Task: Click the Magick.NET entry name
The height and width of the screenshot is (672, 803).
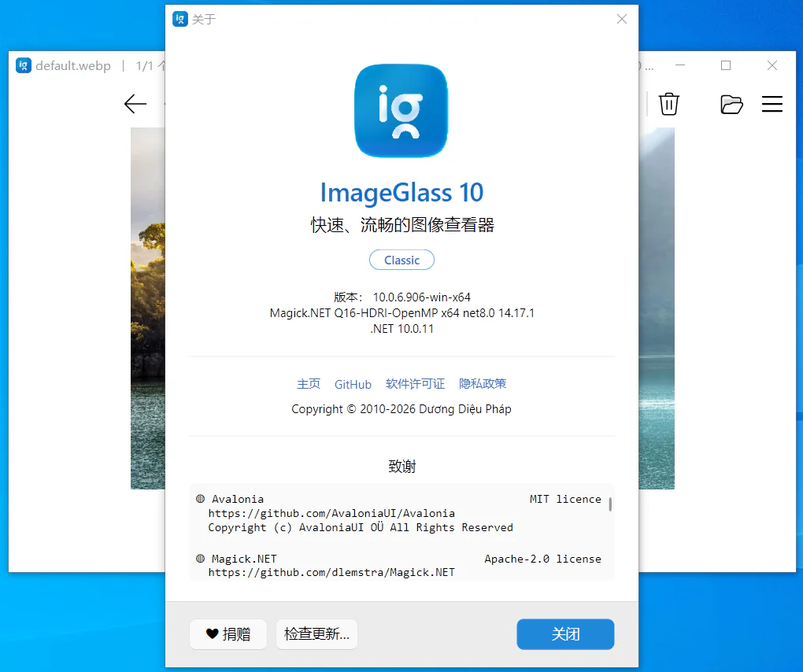Action: [244, 559]
